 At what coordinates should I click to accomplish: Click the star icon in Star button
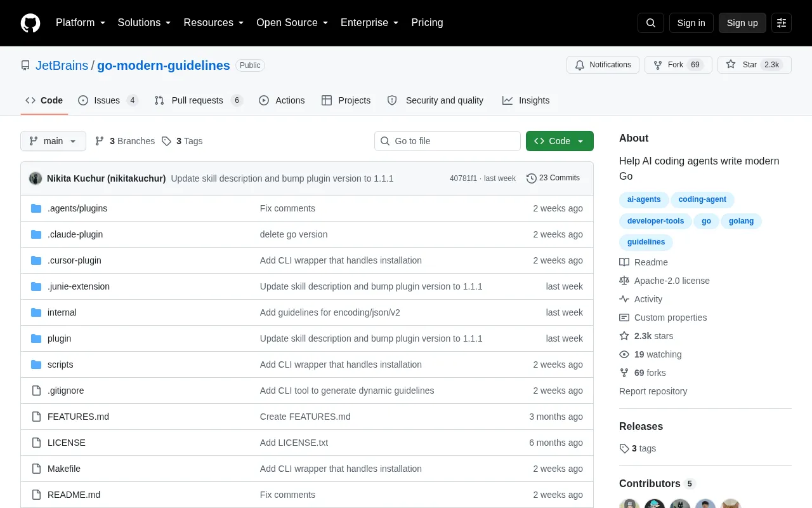coord(731,65)
